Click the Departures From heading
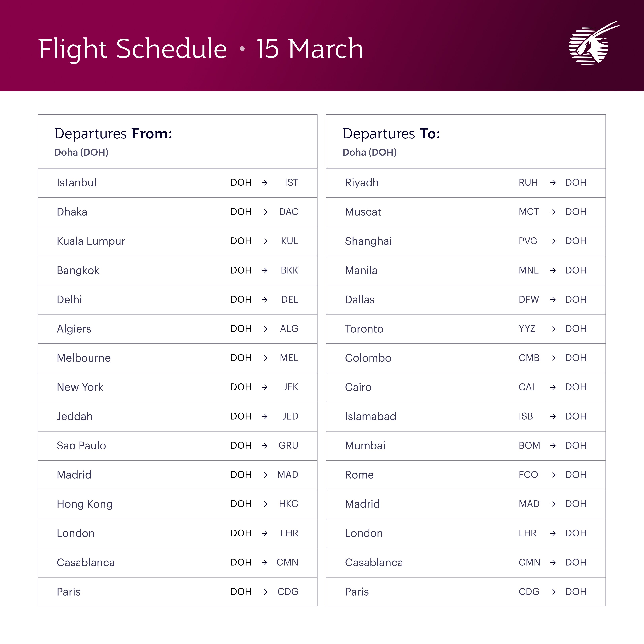The image size is (644, 644). click(x=113, y=133)
